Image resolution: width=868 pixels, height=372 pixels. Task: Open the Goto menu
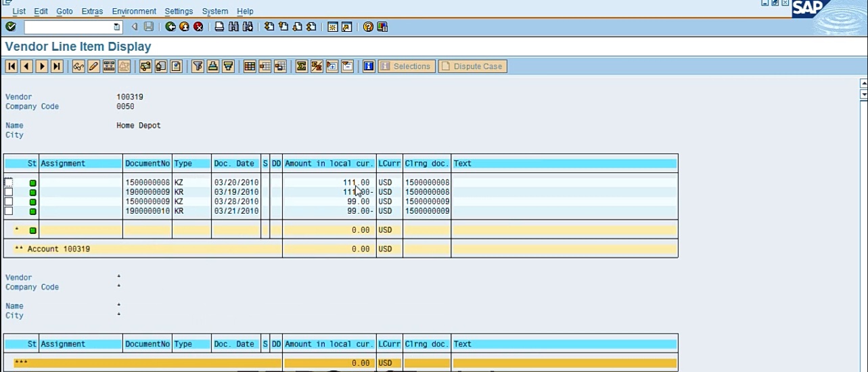point(64,11)
